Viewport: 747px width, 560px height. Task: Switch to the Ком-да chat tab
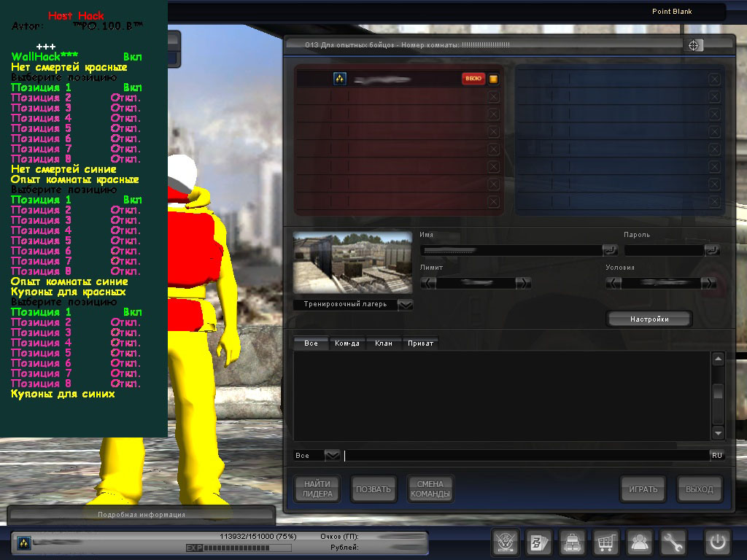point(347,343)
